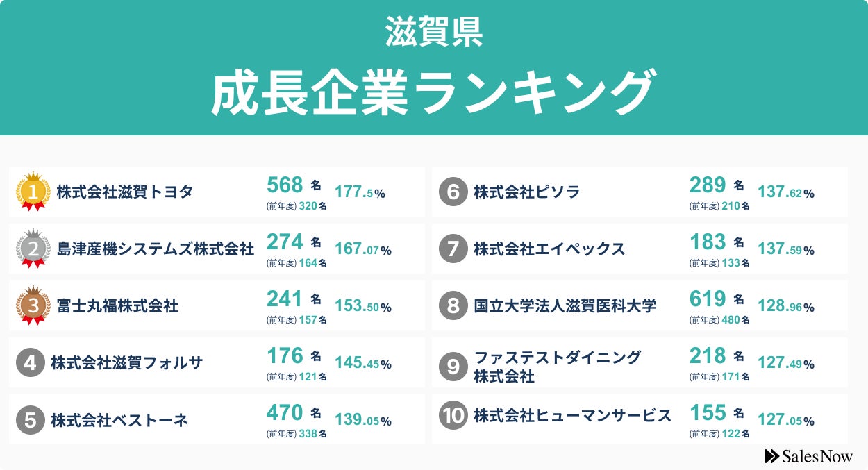This screenshot has height=470, width=868.
Task: Click the bronze rank 3 medal icon
Action: click(33, 305)
